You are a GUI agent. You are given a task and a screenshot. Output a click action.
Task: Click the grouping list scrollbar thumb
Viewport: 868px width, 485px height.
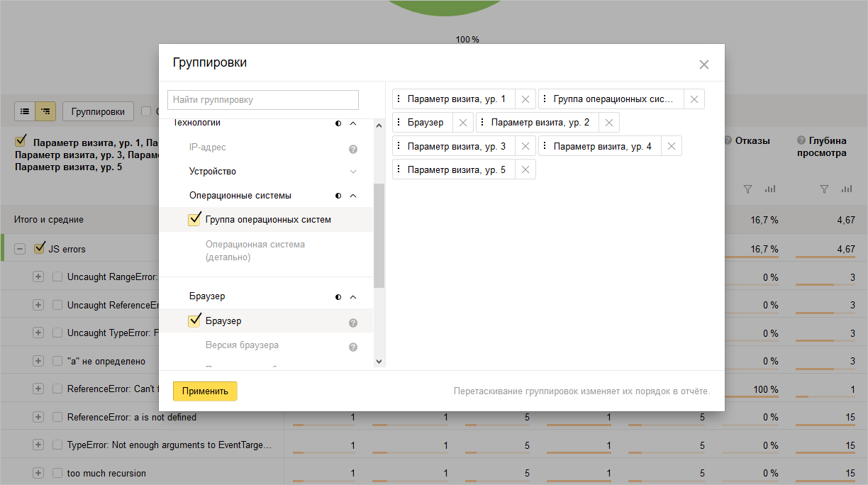click(379, 235)
